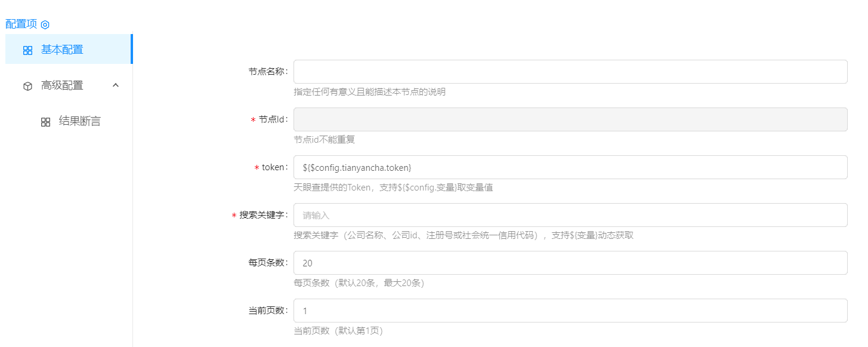Open the 基本配置 menu item

[69, 49]
